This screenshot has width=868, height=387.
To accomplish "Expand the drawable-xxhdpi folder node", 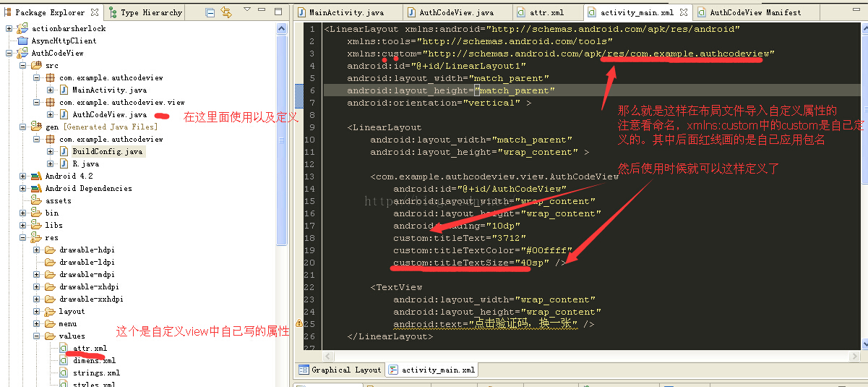I will coord(37,299).
